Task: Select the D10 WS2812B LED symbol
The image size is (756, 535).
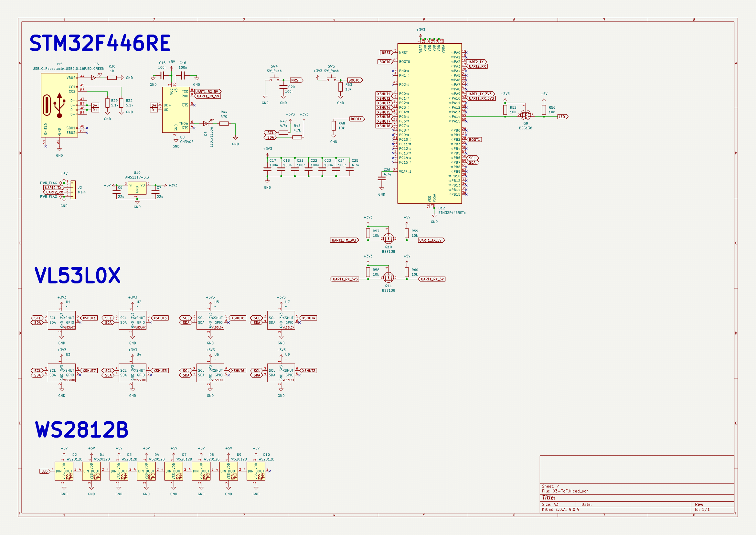Action: pyautogui.click(x=256, y=471)
